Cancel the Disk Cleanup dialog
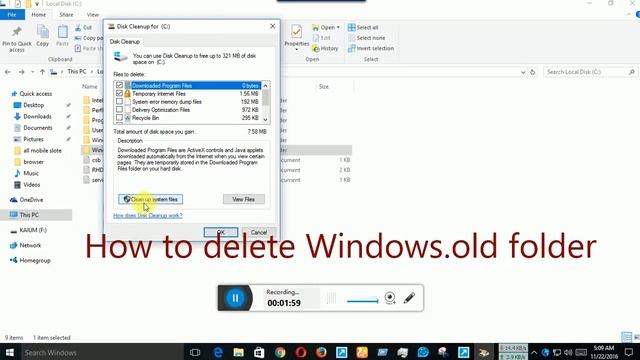Viewport: 640px width, 360px height. click(259, 232)
